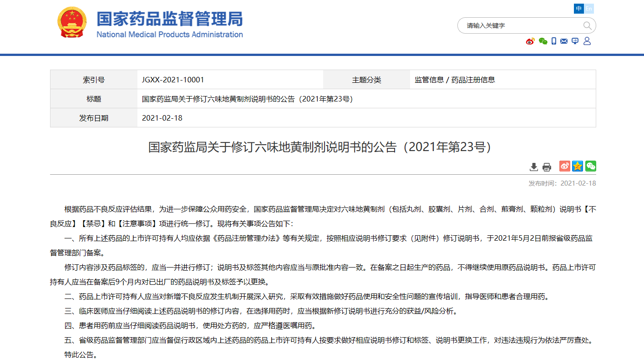The height and width of the screenshot is (364, 644).
Task: Open the user login icon
Action: click(587, 41)
